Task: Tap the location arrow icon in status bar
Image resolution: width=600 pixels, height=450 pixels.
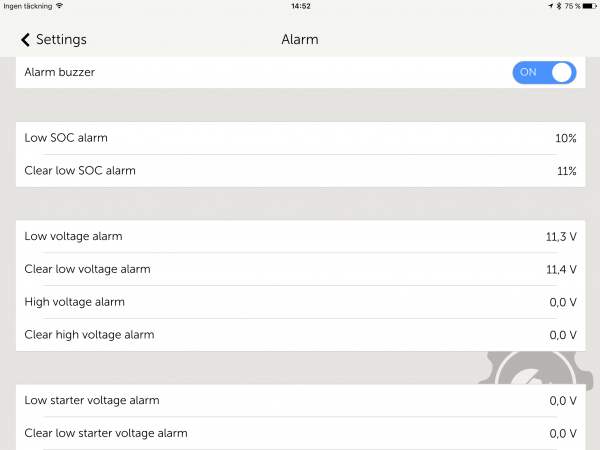Action: [x=551, y=6]
